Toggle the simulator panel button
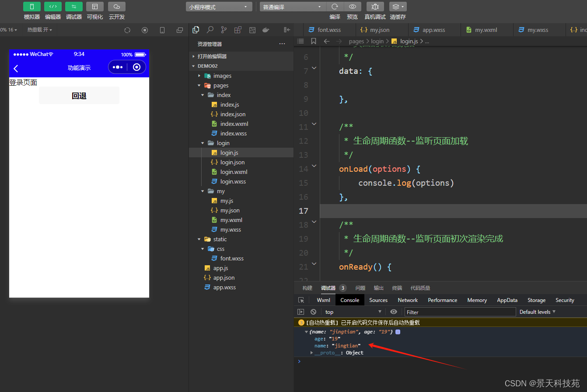 pyautogui.click(x=32, y=7)
